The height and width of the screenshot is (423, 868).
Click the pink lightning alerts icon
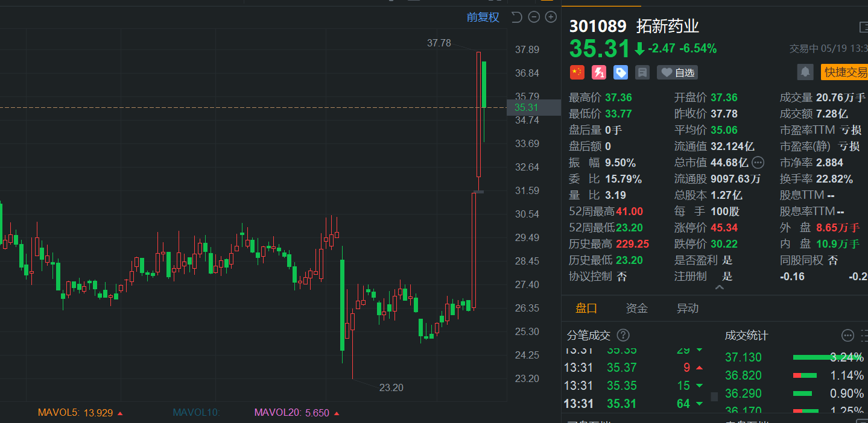click(598, 72)
